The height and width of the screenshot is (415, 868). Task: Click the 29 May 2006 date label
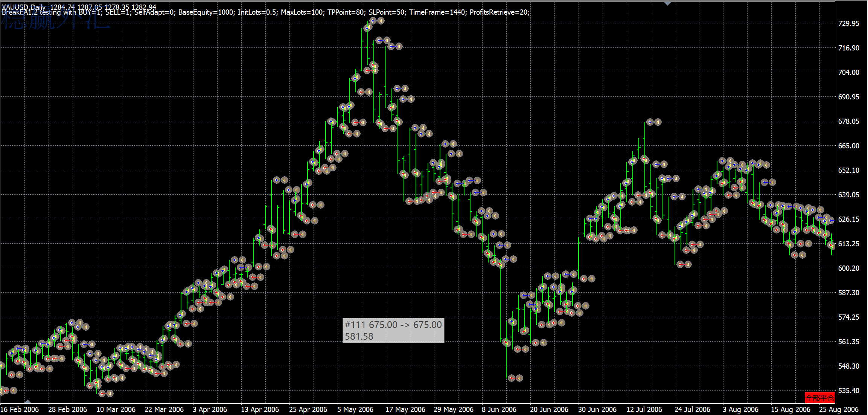click(x=454, y=409)
